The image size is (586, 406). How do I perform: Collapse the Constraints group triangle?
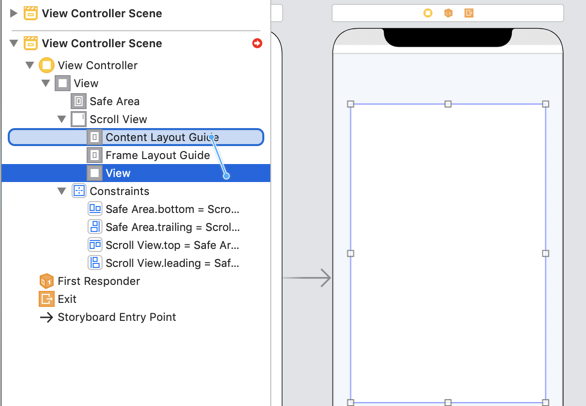point(62,191)
